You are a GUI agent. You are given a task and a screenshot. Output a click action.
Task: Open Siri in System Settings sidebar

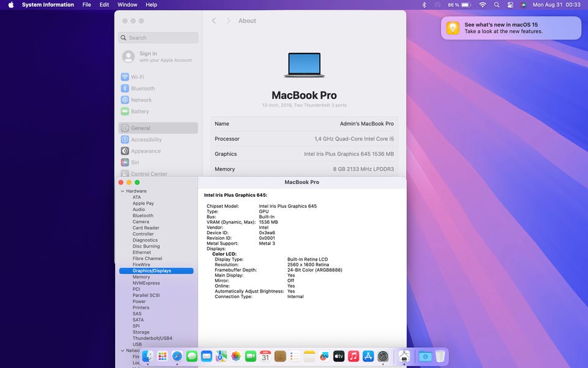[x=159, y=163]
